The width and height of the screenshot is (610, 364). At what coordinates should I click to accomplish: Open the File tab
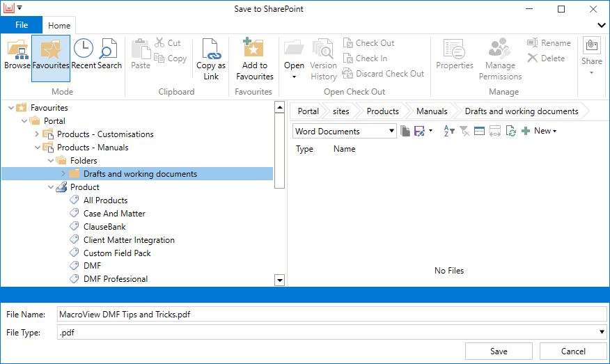coord(22,25)
